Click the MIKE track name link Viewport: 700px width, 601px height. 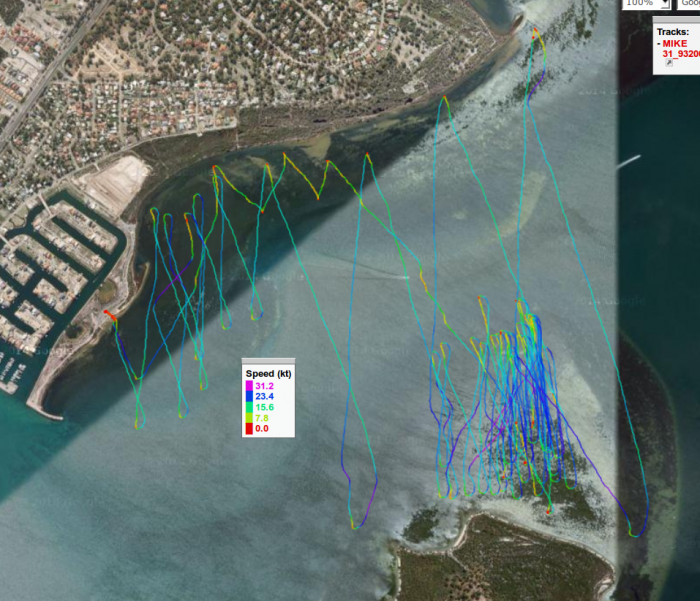pos(676,44)
